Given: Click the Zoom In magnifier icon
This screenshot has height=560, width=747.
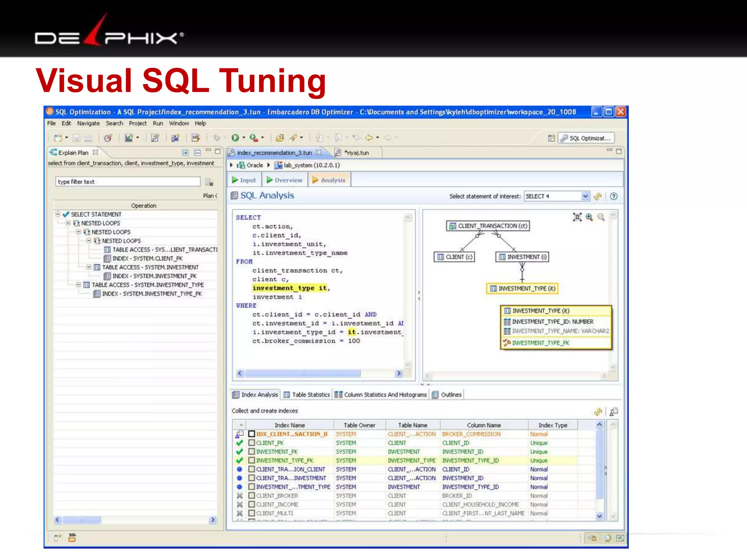Looking at the screenshot, I should tap(589, 217).
